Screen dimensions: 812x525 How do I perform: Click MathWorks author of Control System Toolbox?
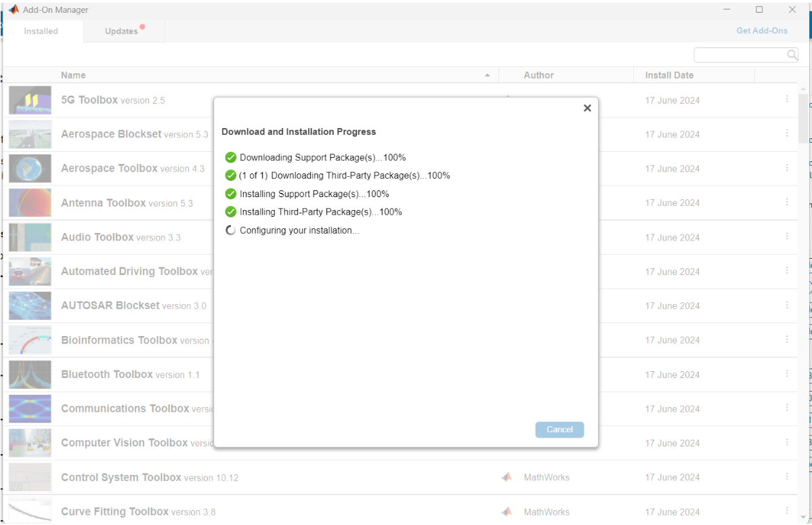[547, 478]
